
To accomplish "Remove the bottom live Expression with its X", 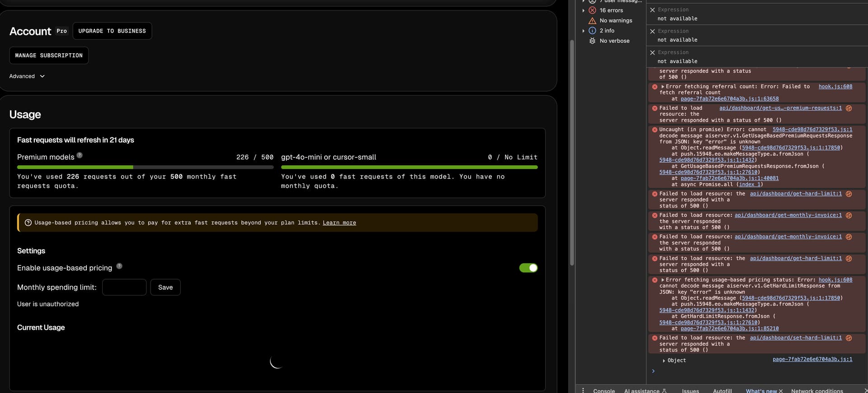I will [x=652, y=52].
